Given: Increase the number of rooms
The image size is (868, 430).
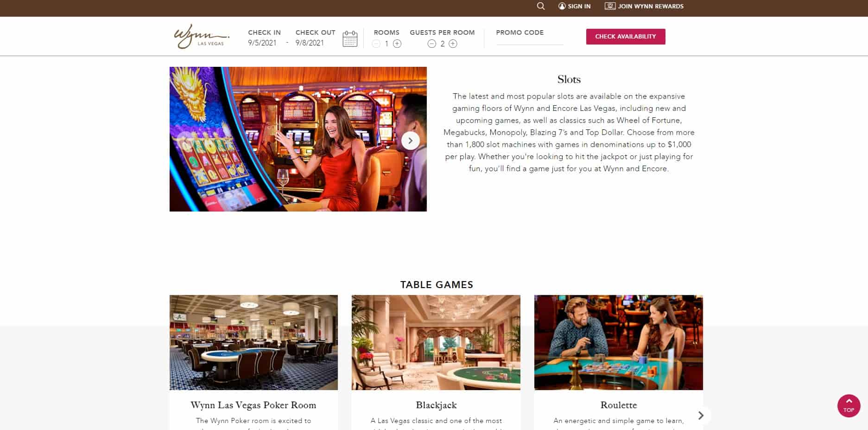Looking at the screenshot, I should pyautogui.click(x=397, y=44).
